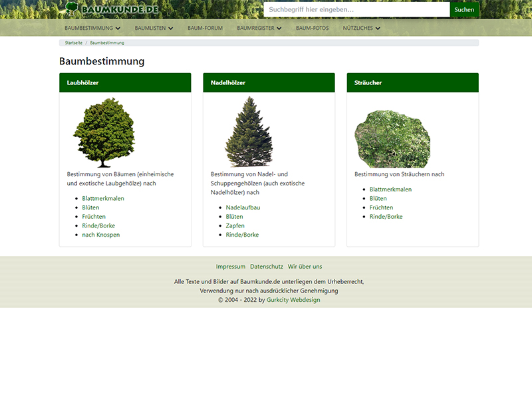Image resolution: width=532 pixels, height=399 pixels.
Task: Open the Impressum footer link
Action: (x=230, y=267)
